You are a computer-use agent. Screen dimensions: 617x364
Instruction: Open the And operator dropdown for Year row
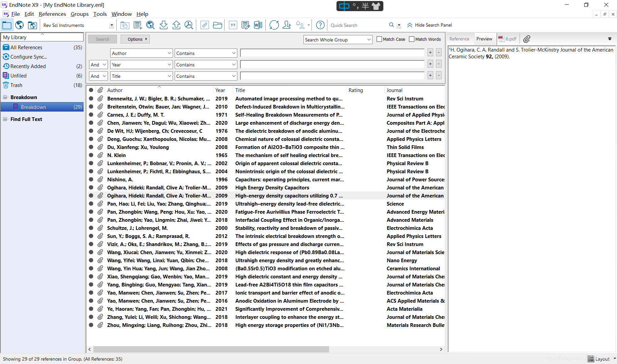[98, 65]
